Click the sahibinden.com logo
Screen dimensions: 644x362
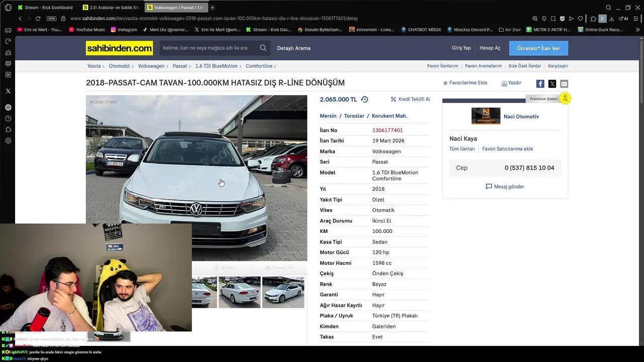click(x=119, y=48)
